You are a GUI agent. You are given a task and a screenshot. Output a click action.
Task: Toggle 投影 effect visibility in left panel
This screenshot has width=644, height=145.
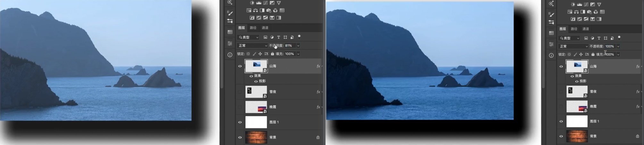click(x=256, y=81)
